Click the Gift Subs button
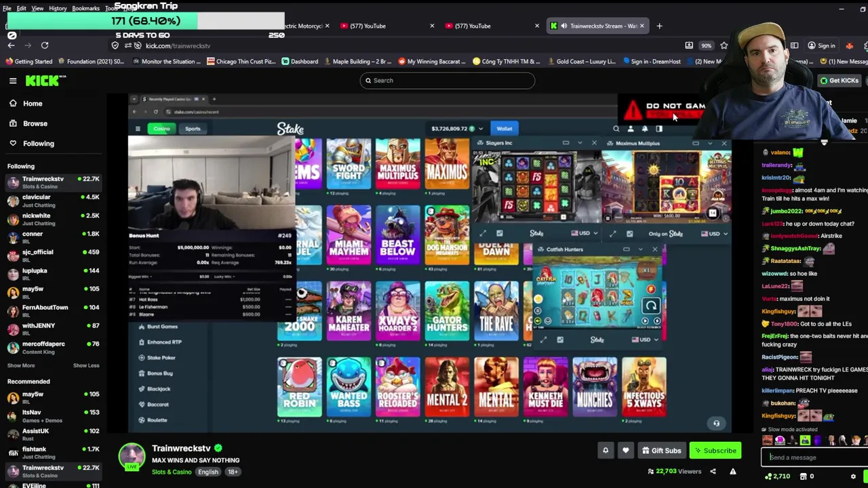Viewport: 868px width, 488px height. (661, 450)
